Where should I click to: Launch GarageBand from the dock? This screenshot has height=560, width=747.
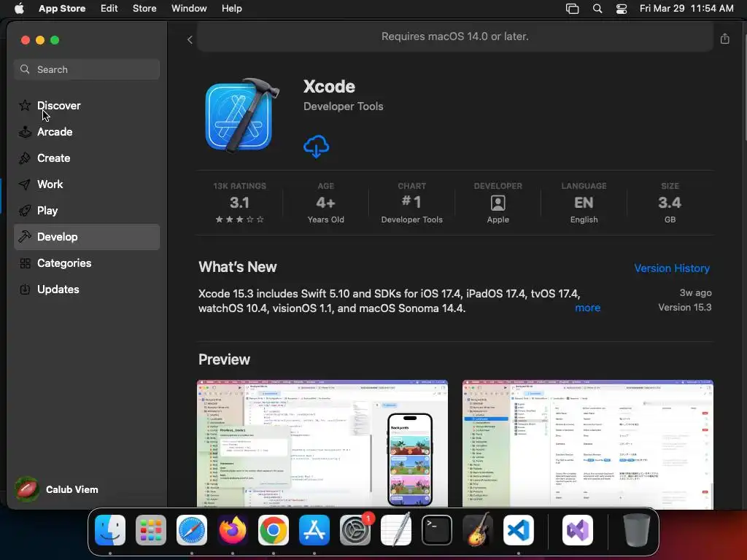click(478, 530)
